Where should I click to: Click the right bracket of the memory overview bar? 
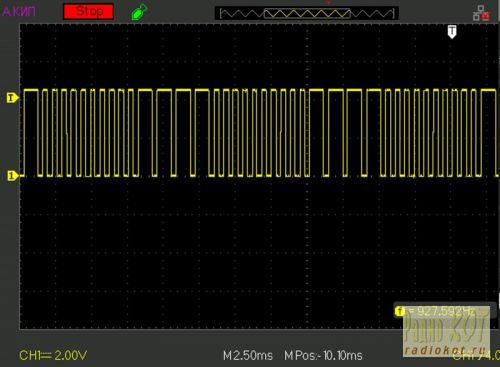point(393,14)
